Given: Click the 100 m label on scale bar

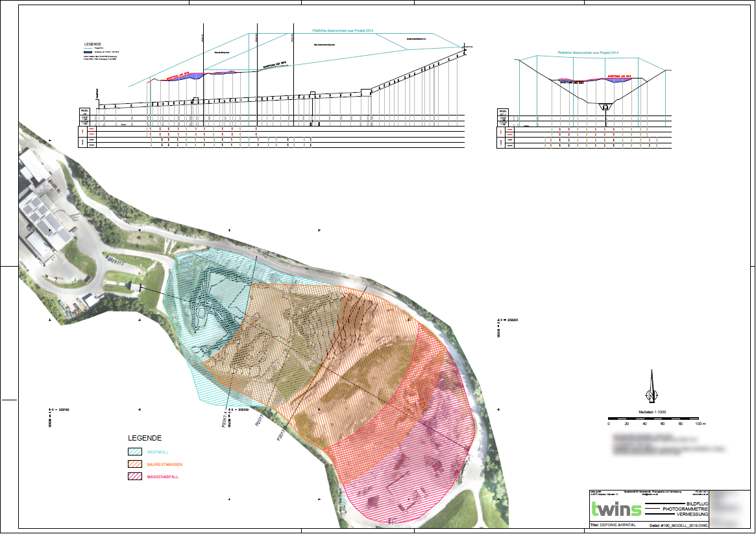Looking at the screenshot, I should [x=700, y=424].
